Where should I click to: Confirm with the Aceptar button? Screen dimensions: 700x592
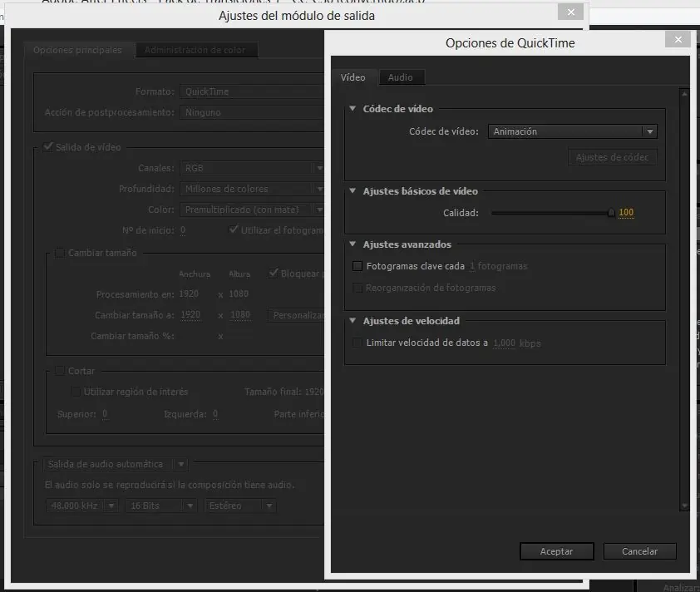556,551
